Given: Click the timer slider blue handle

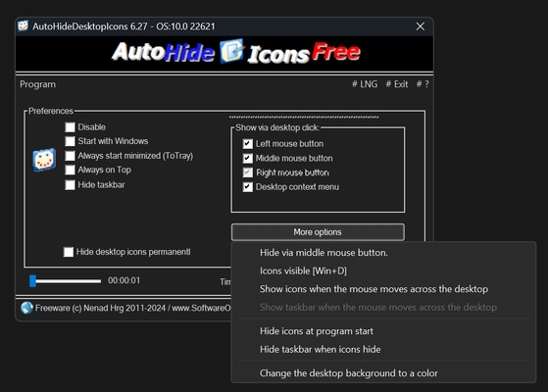Looking at the screenshot, I should pos(33,281).
